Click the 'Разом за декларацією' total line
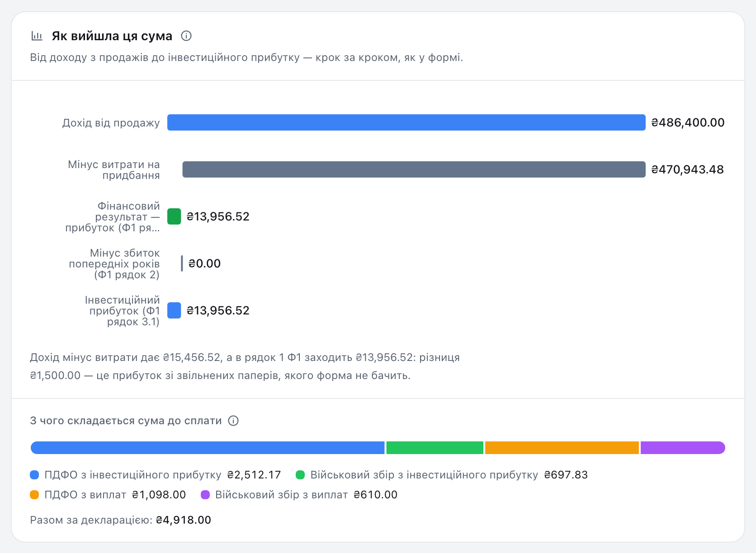The image size is (756, 553). click(x=121, y=520)
